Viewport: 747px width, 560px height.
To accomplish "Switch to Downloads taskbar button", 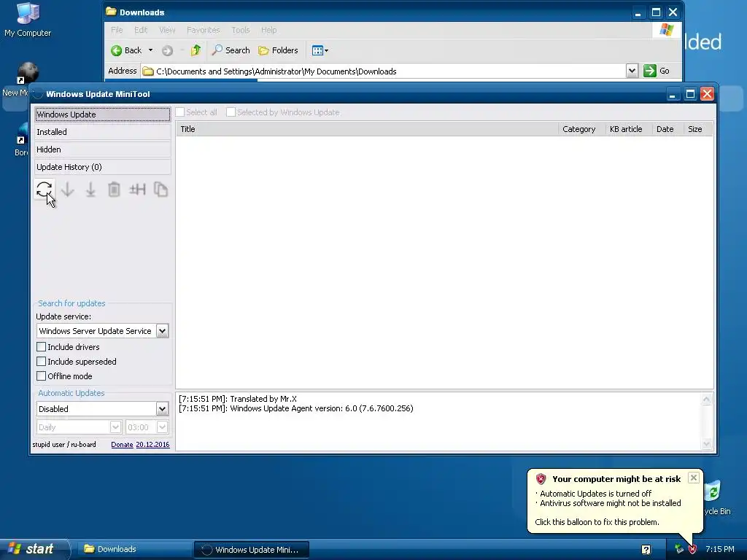I will [133, 549].
